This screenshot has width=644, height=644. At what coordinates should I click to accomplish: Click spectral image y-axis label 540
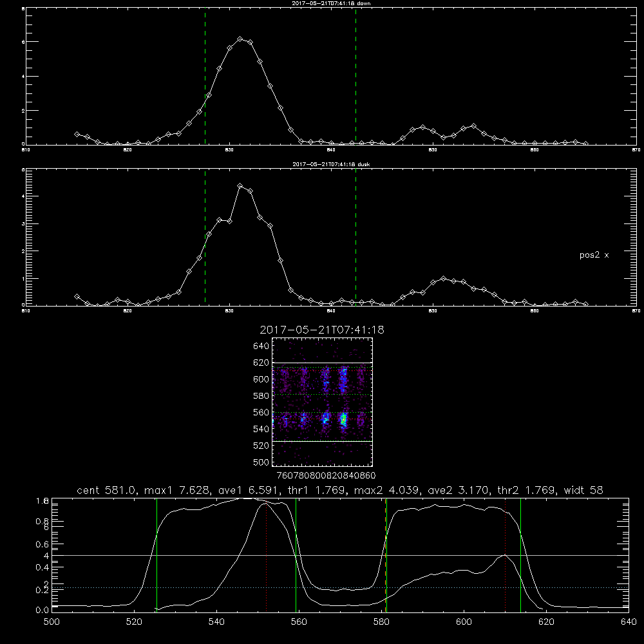[261, 429]
